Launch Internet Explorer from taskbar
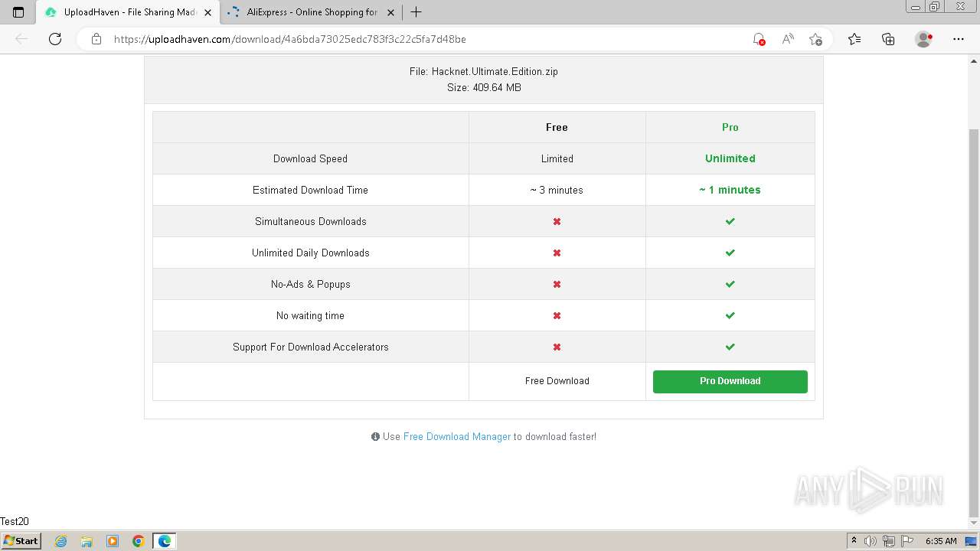The height and width of the screenshot is (551, 980). (x=61, y=541)
